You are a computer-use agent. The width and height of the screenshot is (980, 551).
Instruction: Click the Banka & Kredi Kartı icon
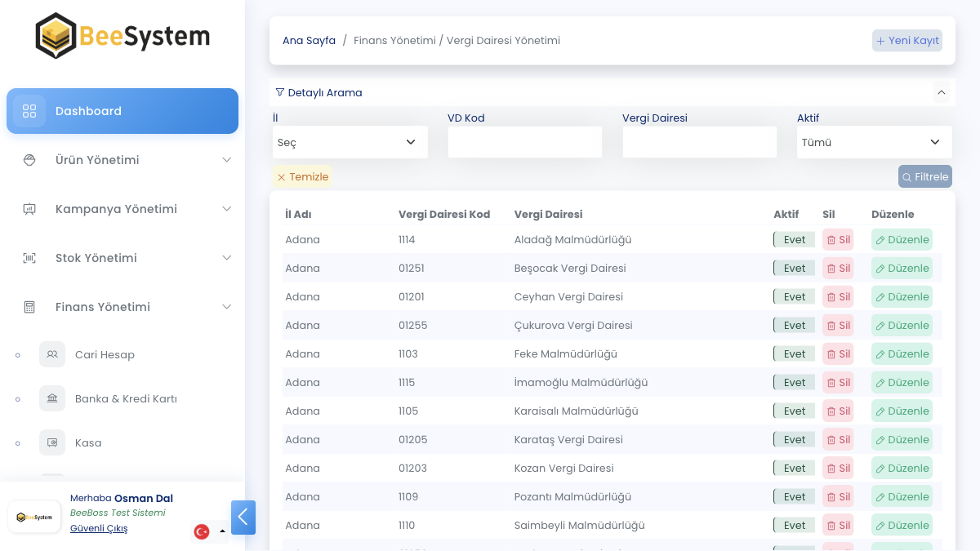(52, 398)
